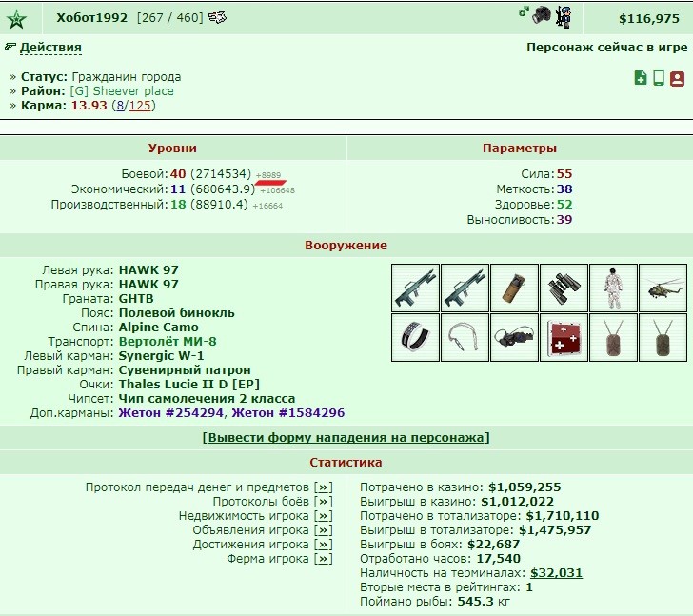Click the green star syndicate icon
The image size is (693, 616).
point(17,19)
